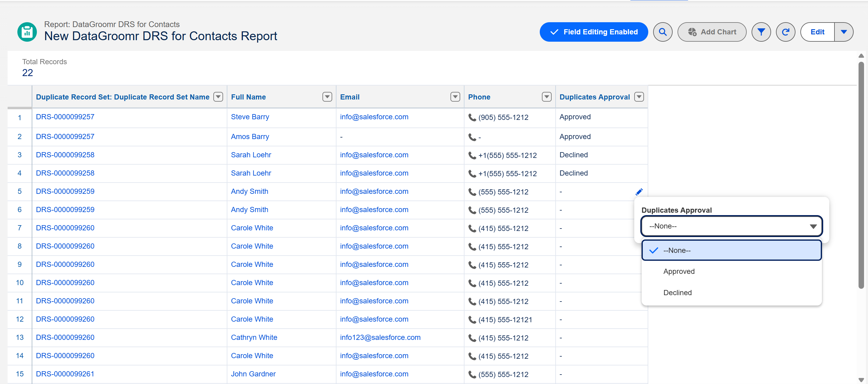Viewport: 868px width, 384px height.
Task: Open Duplicates Approval column header menu
Action: pos(639,97)
